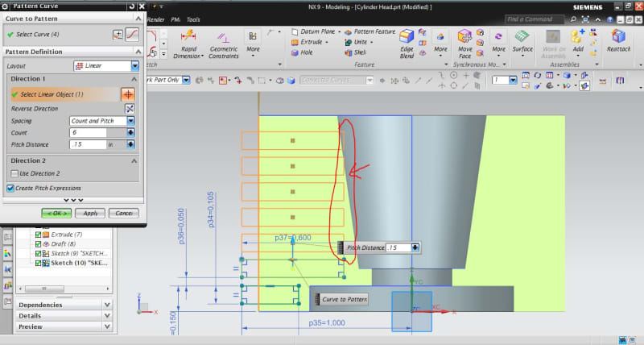The height and width of the screenshot is (345, 644).
Task: Expand the Feature group More gallery
Action: 440,44
